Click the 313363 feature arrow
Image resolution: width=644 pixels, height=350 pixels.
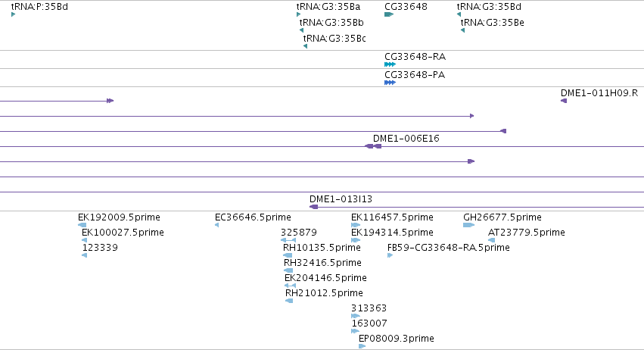[x=356, y=316]
